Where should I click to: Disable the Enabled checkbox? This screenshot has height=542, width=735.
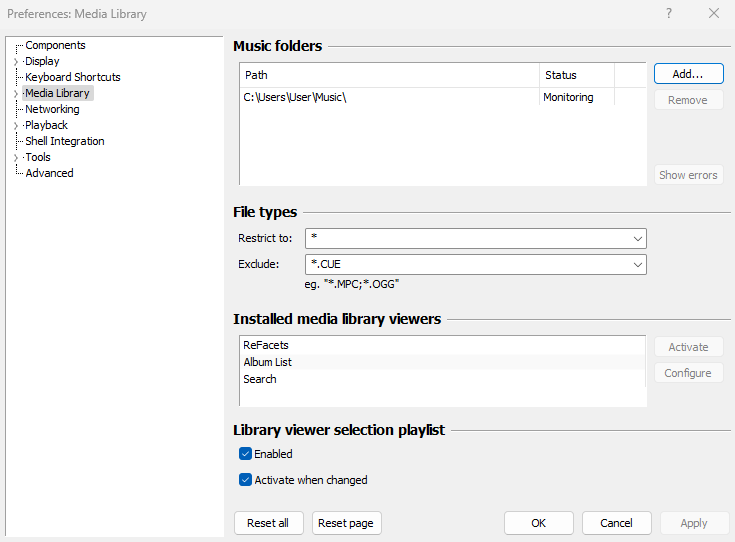tap(246, 454)
